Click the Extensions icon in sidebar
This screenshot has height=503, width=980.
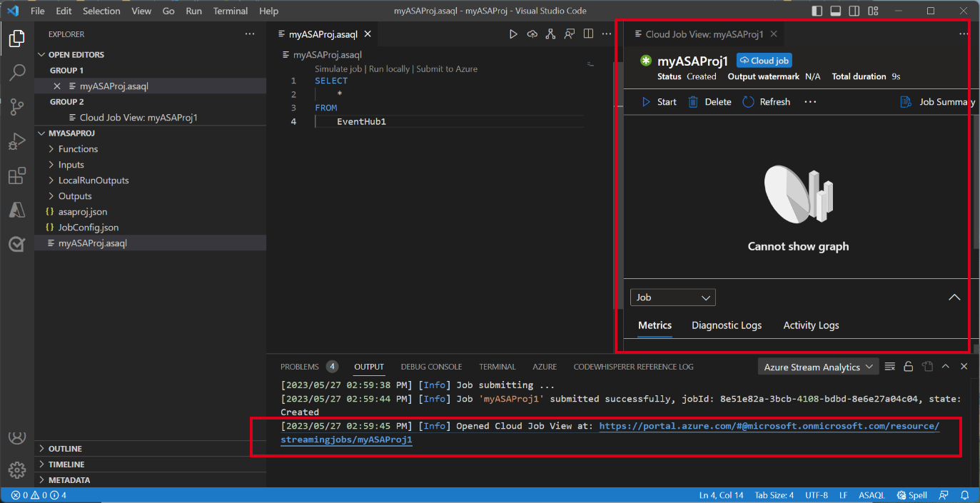[x=16, y=176]
